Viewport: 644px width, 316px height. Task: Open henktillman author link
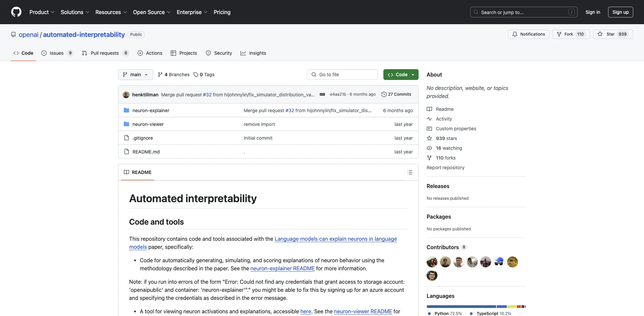(x=145, y=95)
